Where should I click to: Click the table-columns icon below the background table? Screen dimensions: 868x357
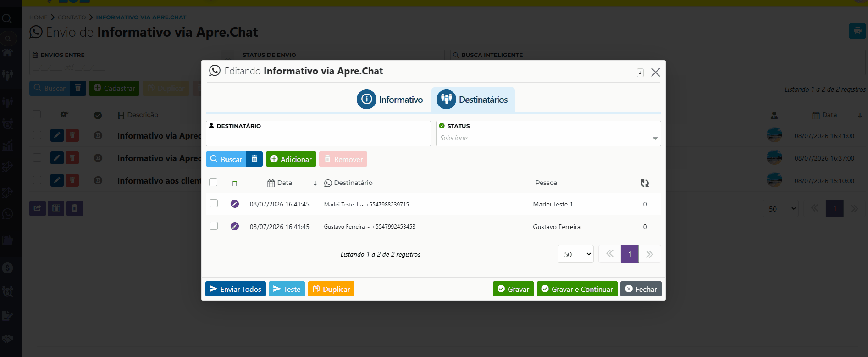point(56,208)
